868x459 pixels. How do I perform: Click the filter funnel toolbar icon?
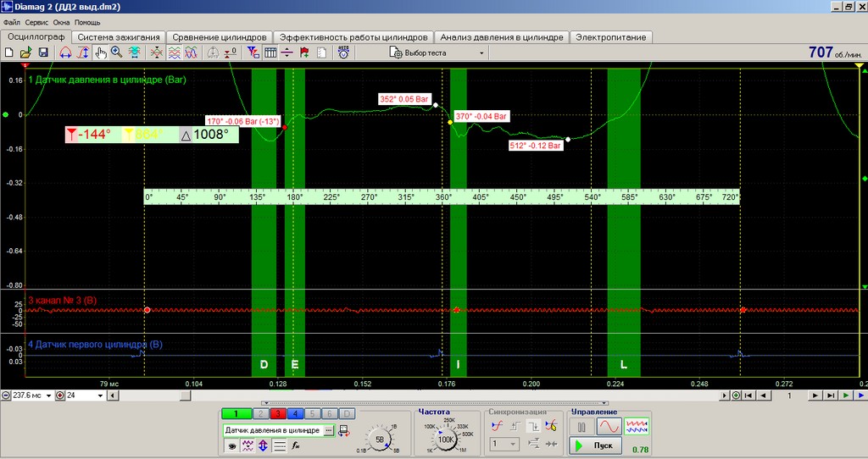coord(253,53)
